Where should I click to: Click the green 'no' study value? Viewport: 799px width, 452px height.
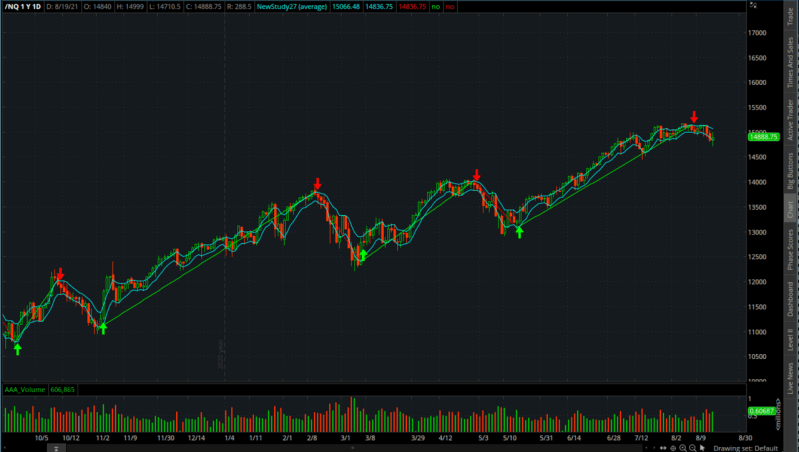(x=436, y=7)
